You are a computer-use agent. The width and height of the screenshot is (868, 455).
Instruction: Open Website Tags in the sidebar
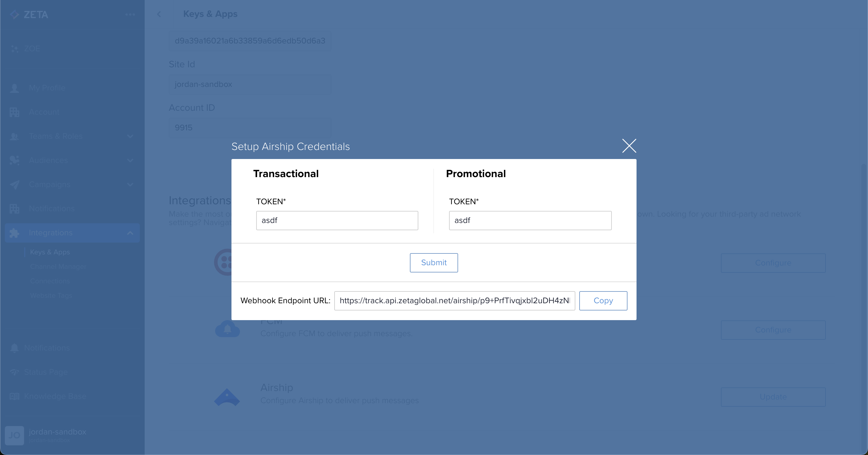pos(51,295)
